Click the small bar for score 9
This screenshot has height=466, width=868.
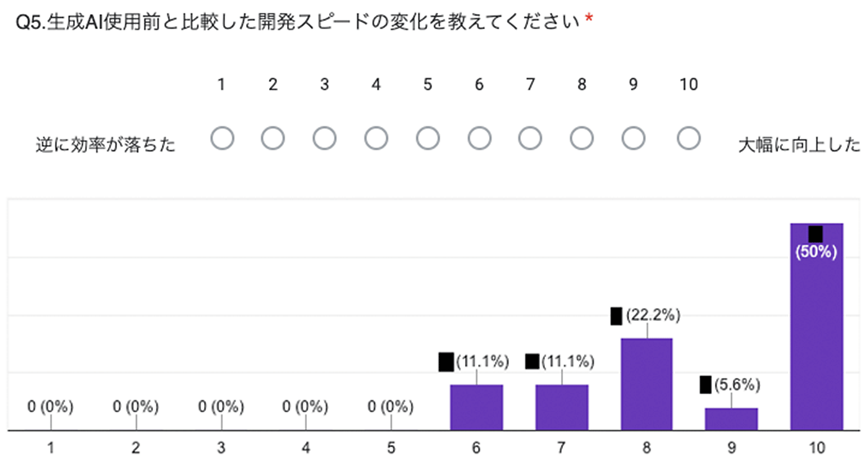[x=731, y=419]
